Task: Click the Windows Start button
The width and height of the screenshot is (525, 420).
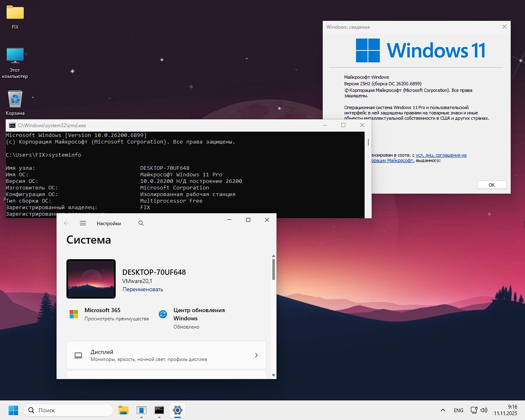Action: click(x=13, y=410)
